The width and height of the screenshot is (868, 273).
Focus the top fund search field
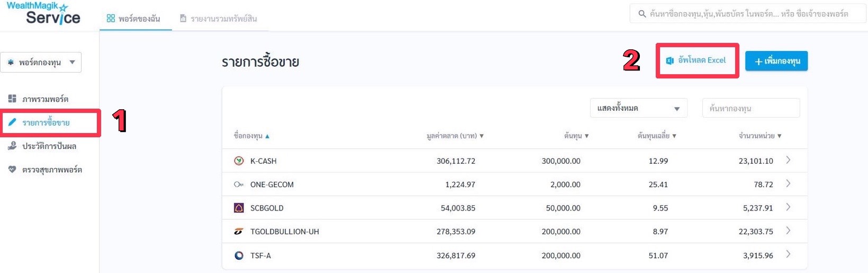pos(748,14)
